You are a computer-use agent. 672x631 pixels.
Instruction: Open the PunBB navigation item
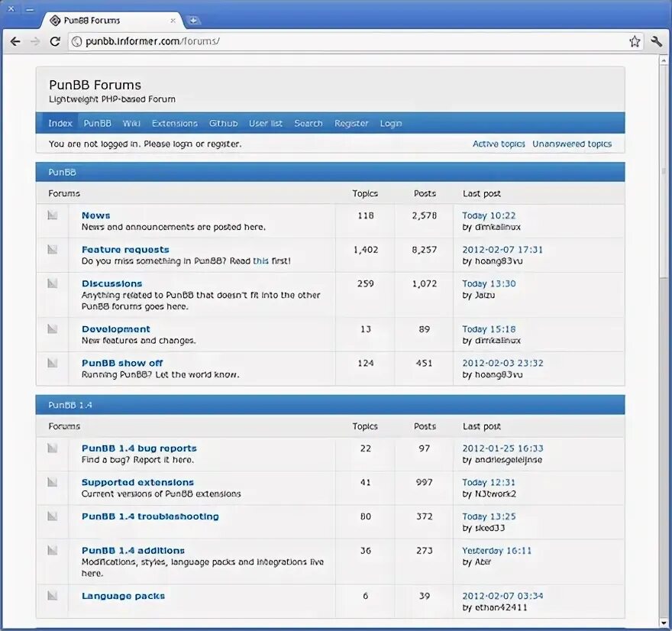[97, 124]
